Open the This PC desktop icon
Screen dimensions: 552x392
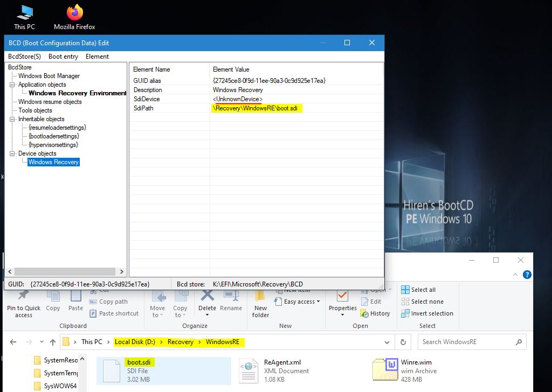tap(24, 16)
